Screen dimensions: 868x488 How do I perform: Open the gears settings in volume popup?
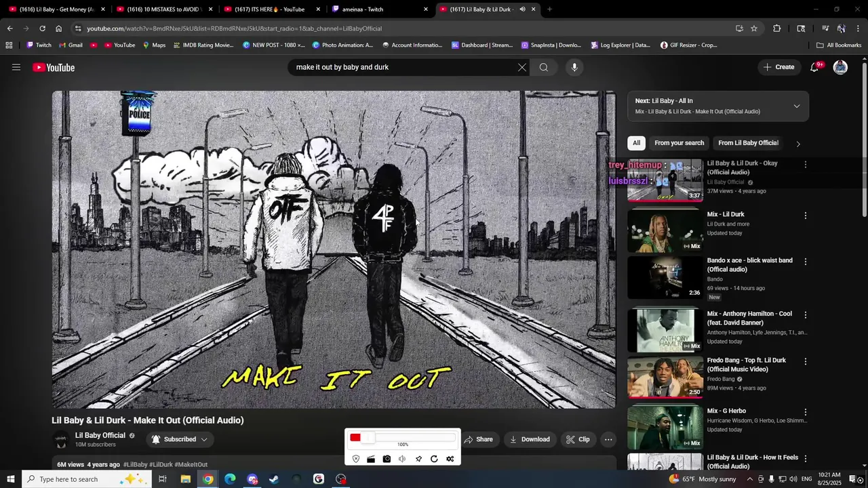pyautogui.click(x=450, y=459)
